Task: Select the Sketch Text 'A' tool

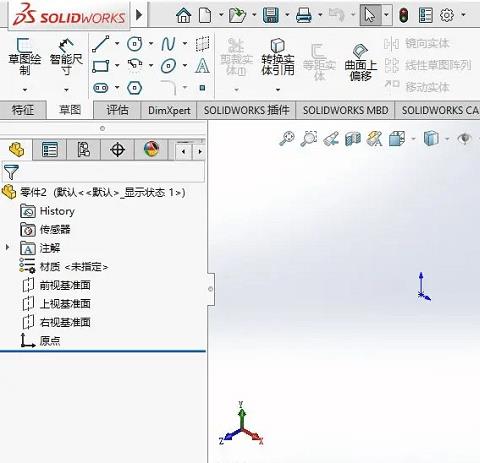Action: pos(202,66)
